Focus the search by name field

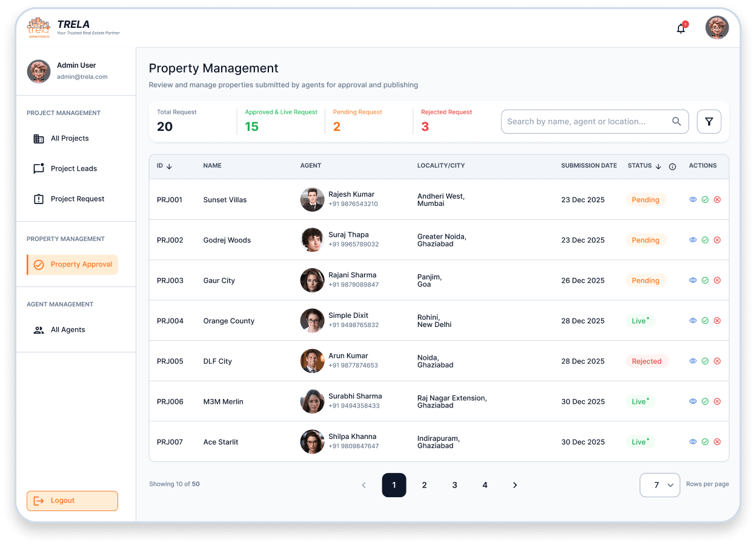pos(588,122)
